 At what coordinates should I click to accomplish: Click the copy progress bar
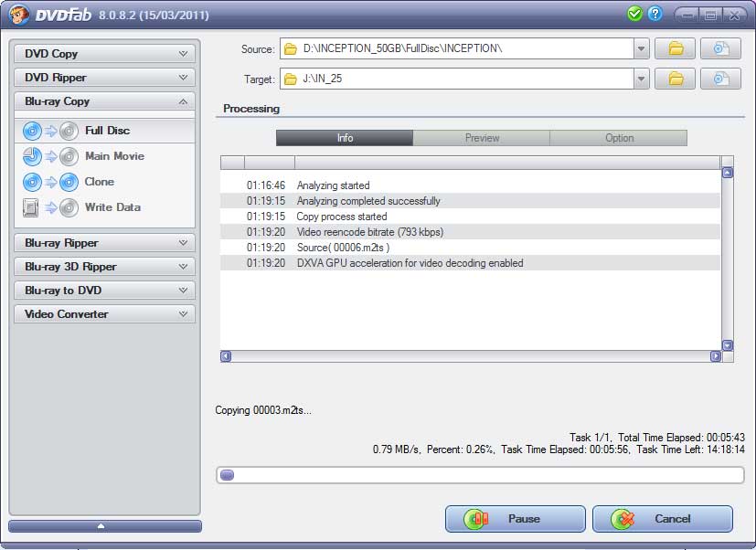pyautogui.click(x=480, y=475)
